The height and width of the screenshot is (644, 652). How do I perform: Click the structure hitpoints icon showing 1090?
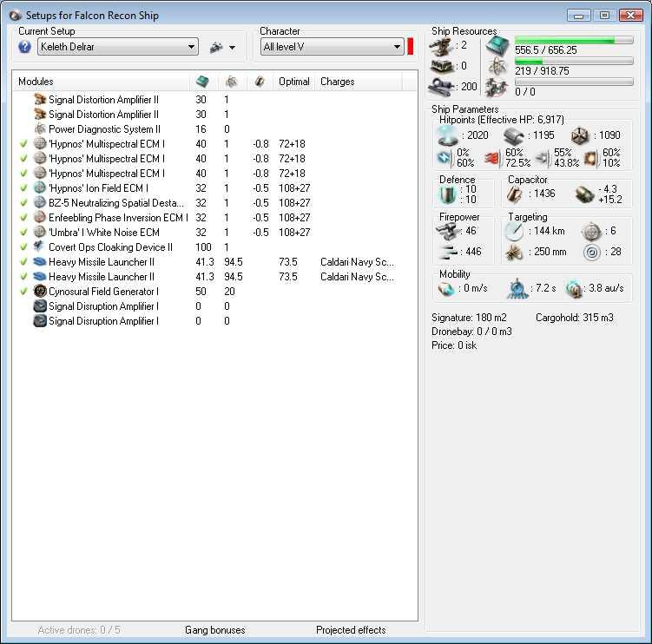click(579, 135)
